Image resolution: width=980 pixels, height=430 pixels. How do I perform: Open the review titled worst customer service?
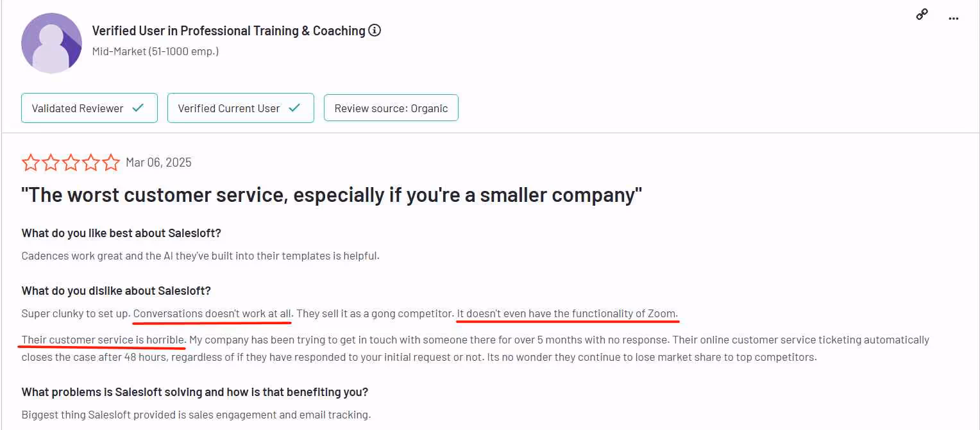330,194
